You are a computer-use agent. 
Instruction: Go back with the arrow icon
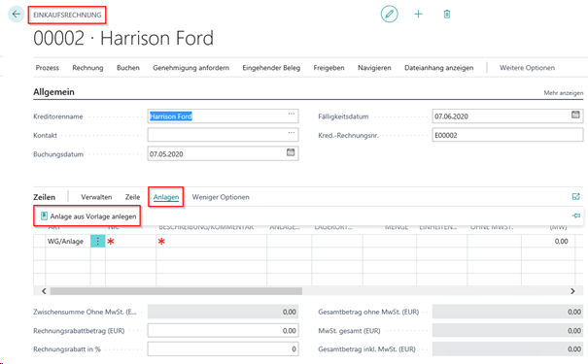(x=17, y=15)
